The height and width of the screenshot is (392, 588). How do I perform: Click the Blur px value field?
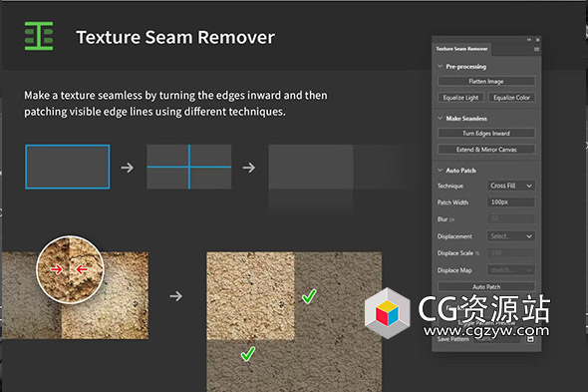(x=510, y=218)
